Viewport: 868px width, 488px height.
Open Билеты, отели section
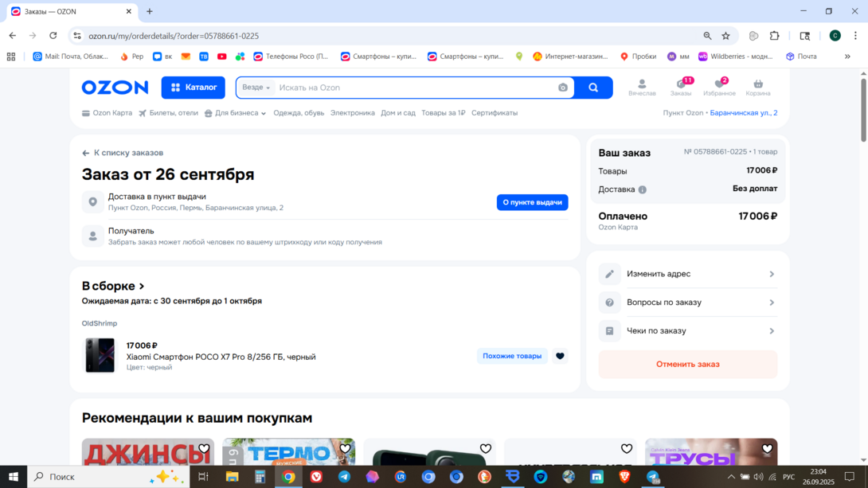[x=168, y=113]
